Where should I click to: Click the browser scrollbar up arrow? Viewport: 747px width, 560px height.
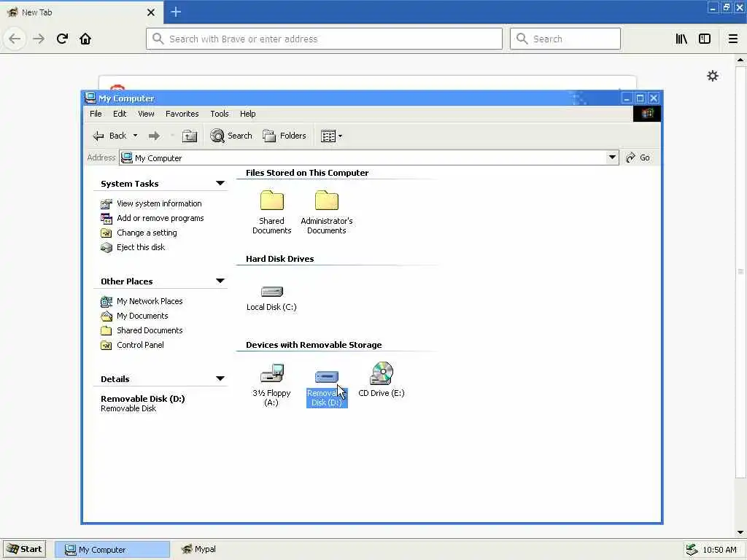[740, 60]
